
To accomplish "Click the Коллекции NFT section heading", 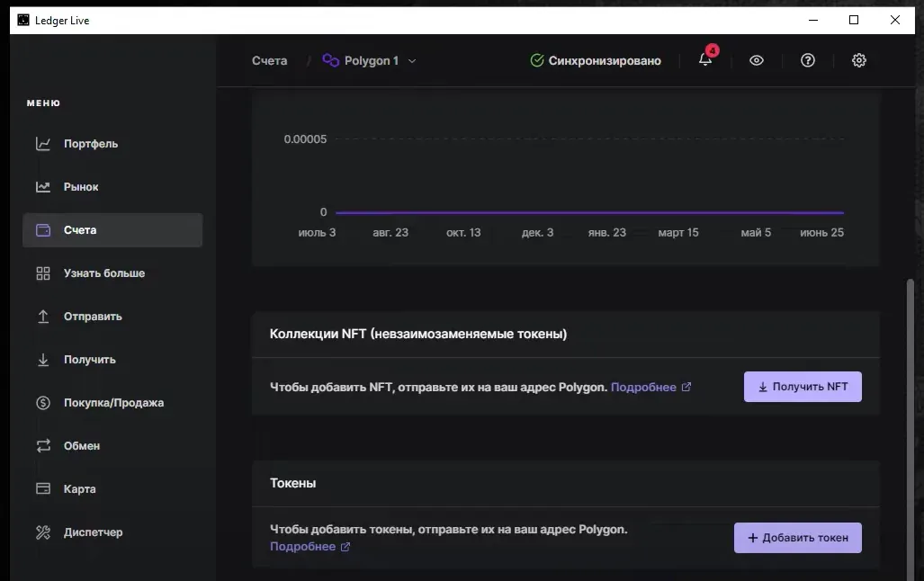I will tap(418, 334).
